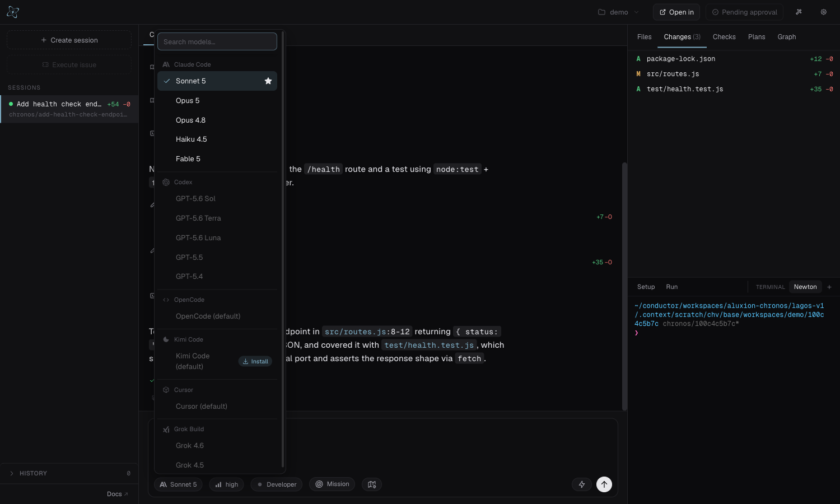Choose Fable 5 from the model list

pos(217,159)
